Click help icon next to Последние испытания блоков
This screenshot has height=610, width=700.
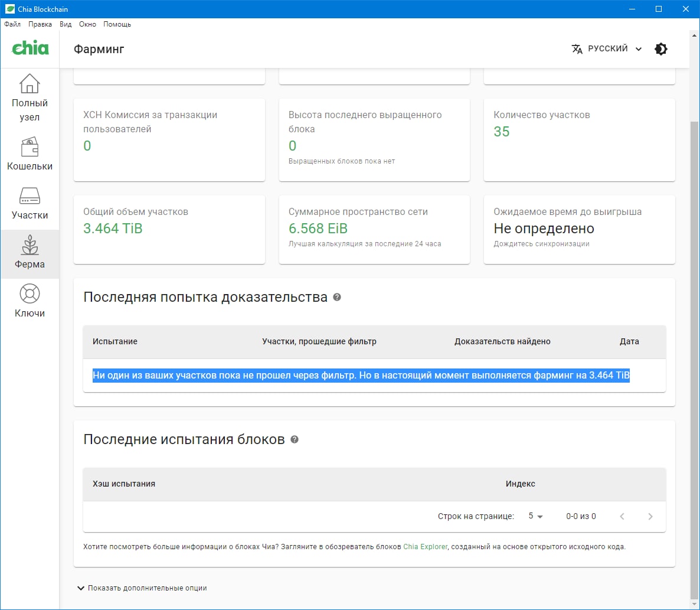pyautogui.click(x=294, y=439)
